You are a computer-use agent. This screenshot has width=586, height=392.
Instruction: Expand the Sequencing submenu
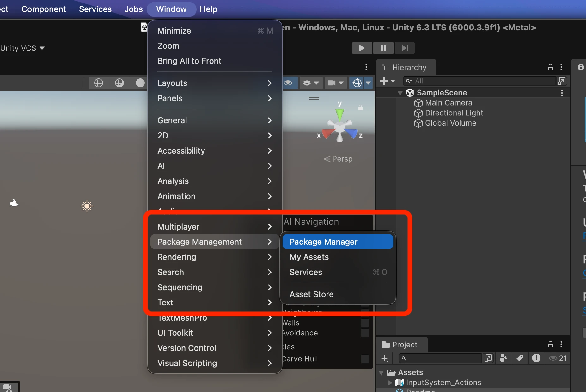tap(215, 287)
